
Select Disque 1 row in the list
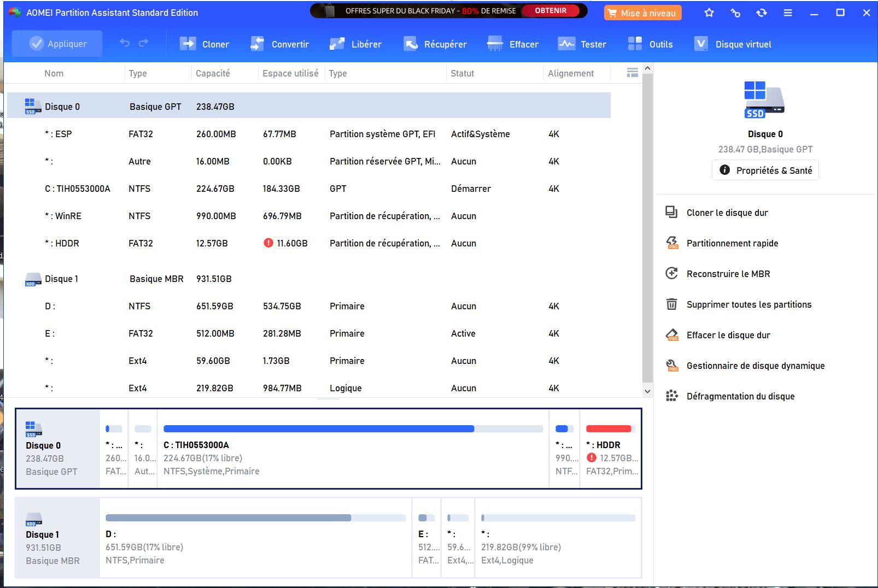61,279
